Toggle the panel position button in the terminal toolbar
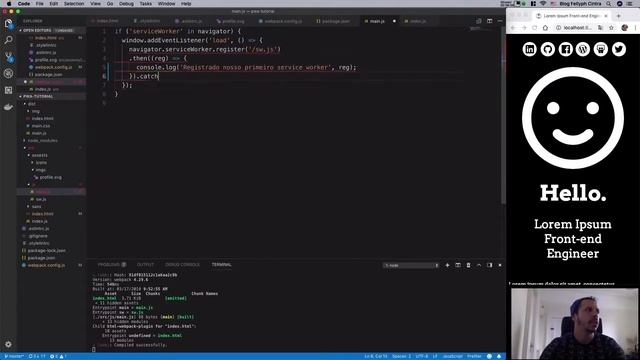 (489, 265)
